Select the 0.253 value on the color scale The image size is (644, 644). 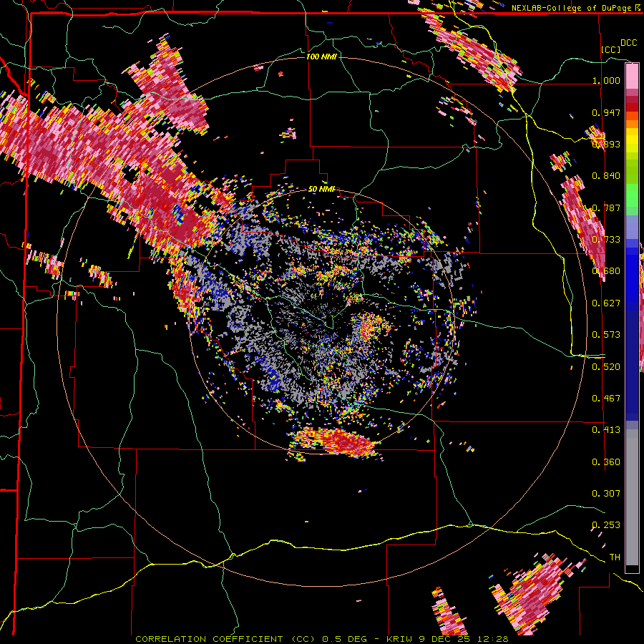pyautogui.click(x=606, y=525)
